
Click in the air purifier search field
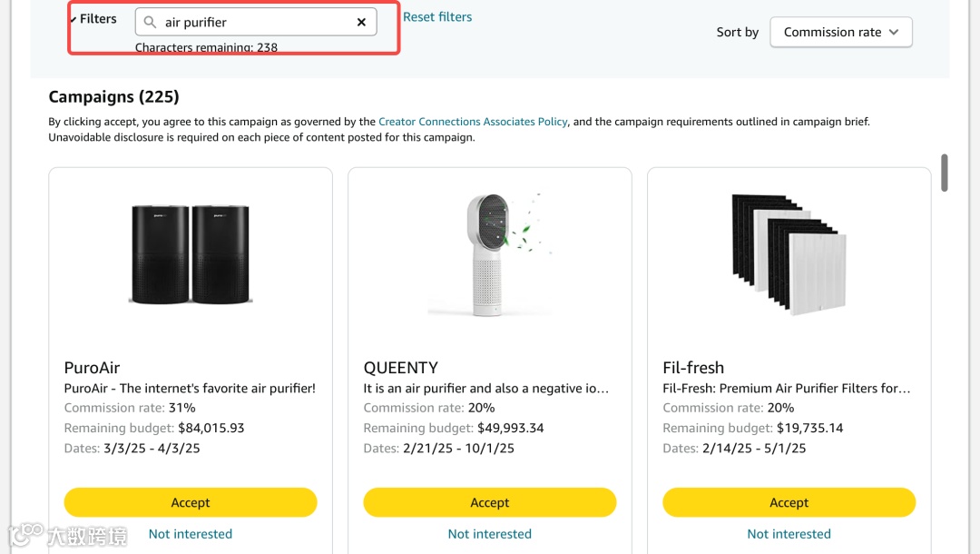[x=254, y=23]
